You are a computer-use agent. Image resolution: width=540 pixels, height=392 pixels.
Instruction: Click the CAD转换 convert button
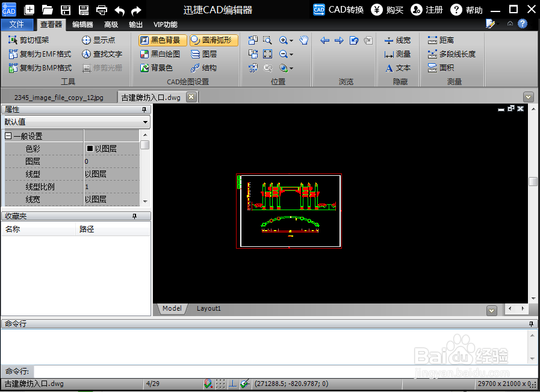(x=338, y=10)
